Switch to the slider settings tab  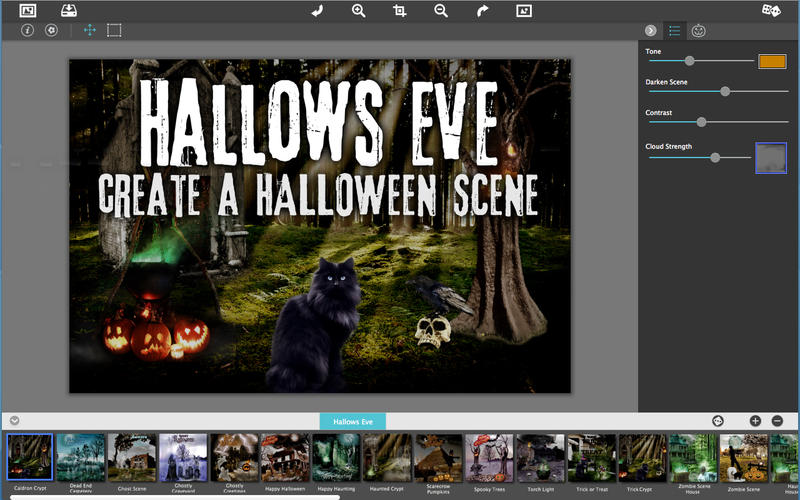[675, 31]
